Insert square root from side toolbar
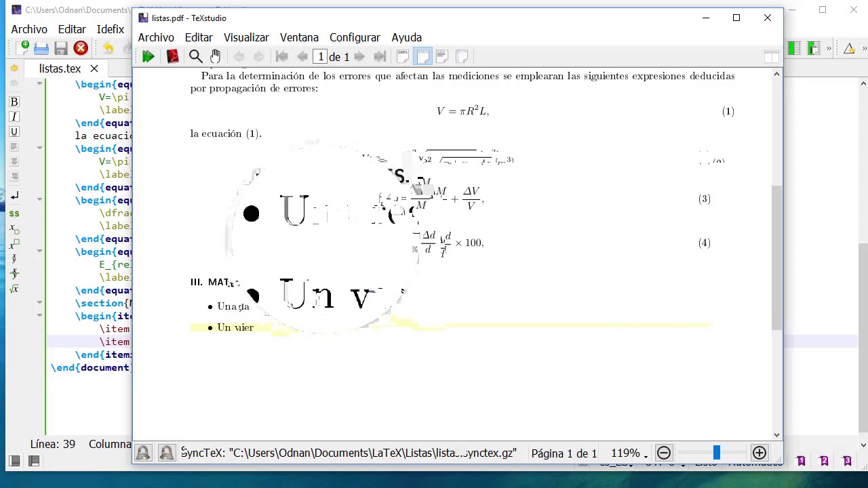This screenshot has width=868, height=488. (x=14, y=289)
